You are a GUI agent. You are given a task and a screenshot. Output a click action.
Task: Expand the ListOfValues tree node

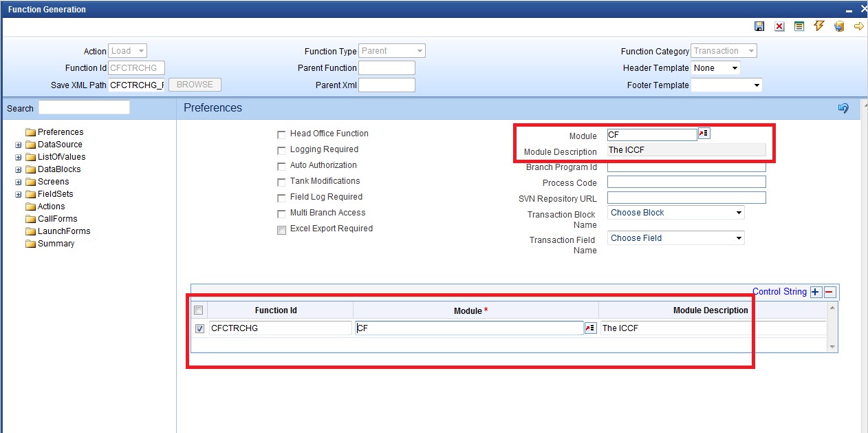pyautogui.click(x=19, y=158)
